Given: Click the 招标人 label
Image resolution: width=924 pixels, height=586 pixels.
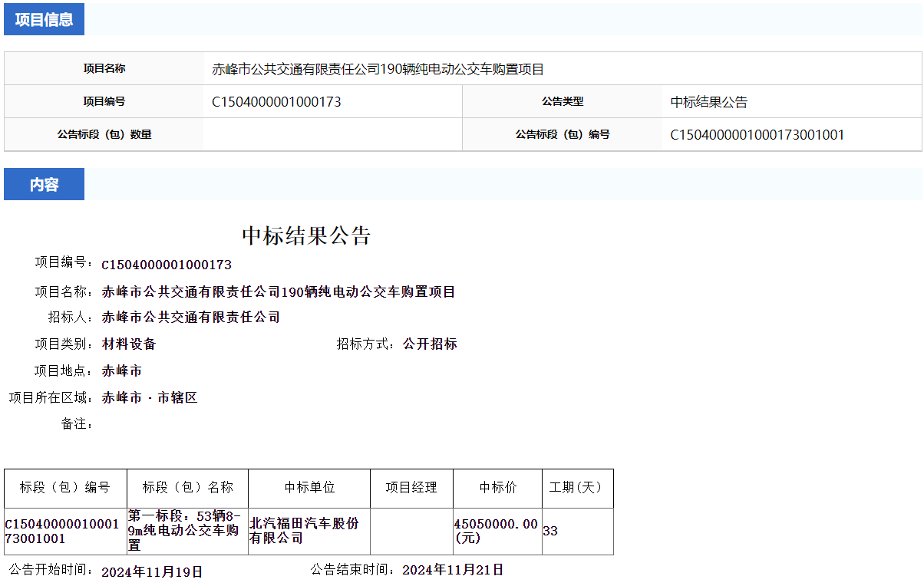Looking at the screenshot, I should (71, 317).
